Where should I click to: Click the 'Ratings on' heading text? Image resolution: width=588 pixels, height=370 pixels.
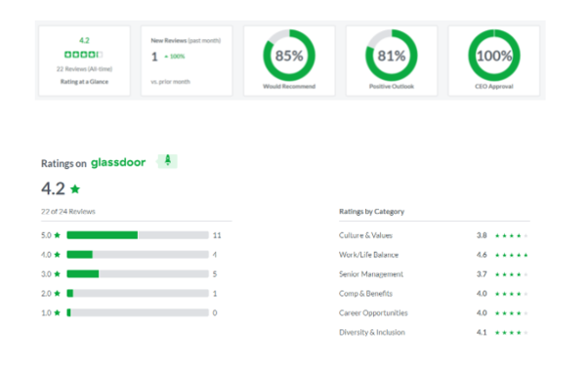coord(63,164)
